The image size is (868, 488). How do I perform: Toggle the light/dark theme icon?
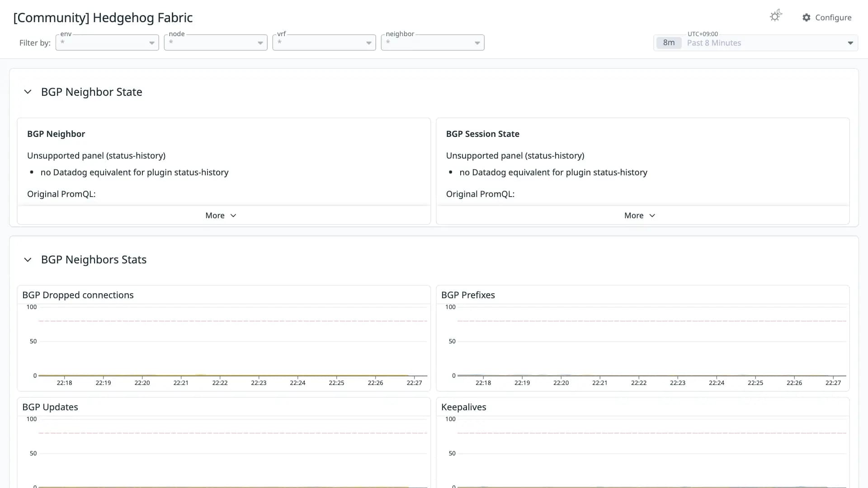point(776,16)
